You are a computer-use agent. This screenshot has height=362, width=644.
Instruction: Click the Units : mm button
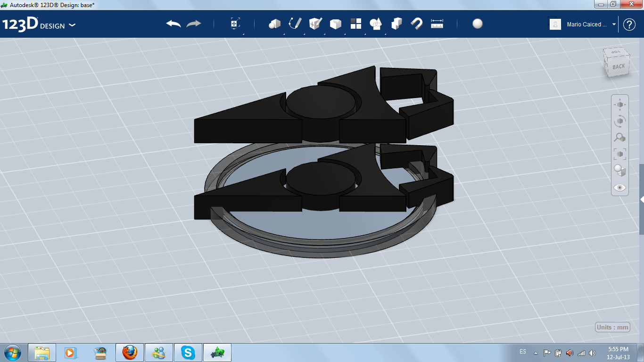pos(612,327)
